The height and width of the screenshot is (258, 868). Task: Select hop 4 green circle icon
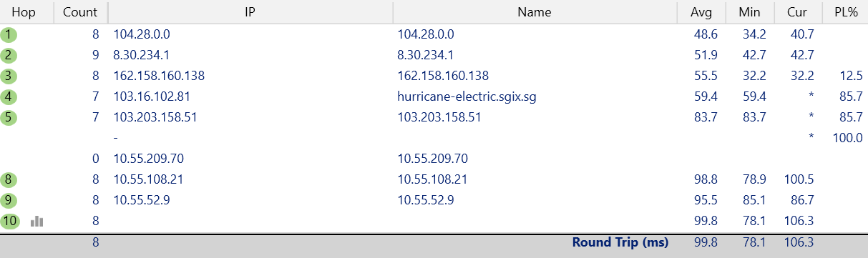click(x=9, y=96)
